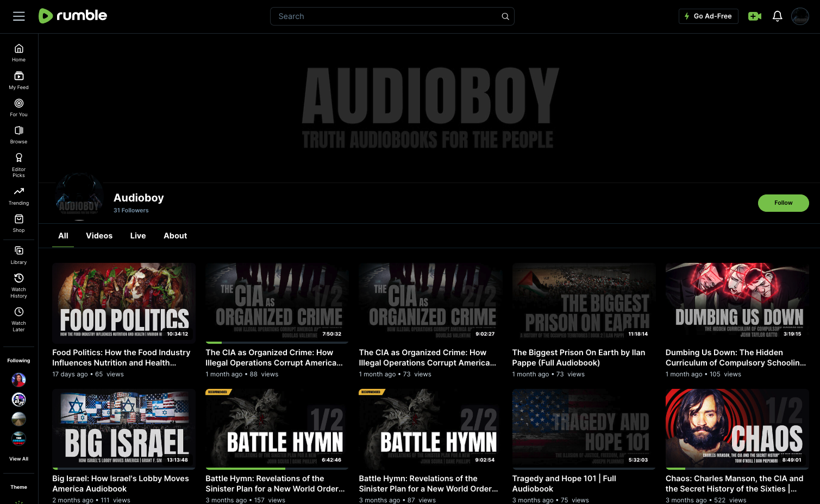
Task: Open the followed channel with gray landscape avatar
Action: (19, 419)
